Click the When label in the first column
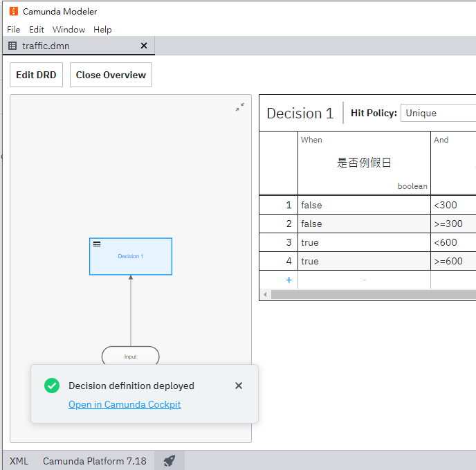The width and height of the screenshot is (476, 470). pyautogui.click(x=311, y=140)
